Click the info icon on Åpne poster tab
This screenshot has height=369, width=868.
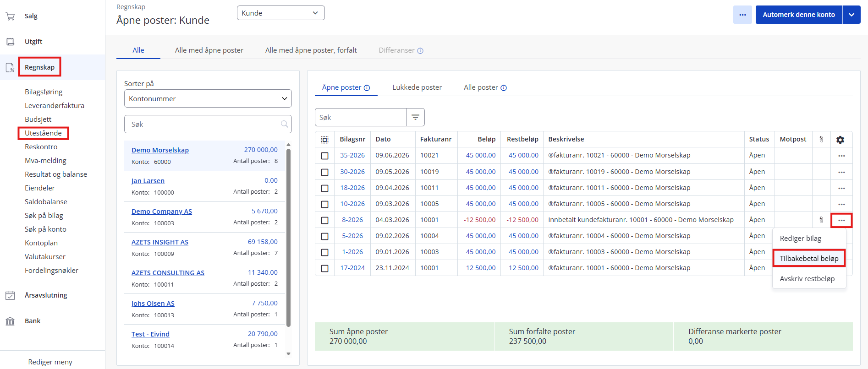point(367,88)
